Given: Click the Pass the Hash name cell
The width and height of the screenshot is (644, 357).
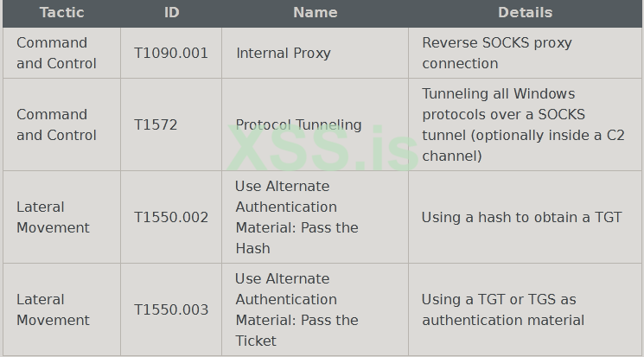Looking at the screenshot, I should pos(296,217).
